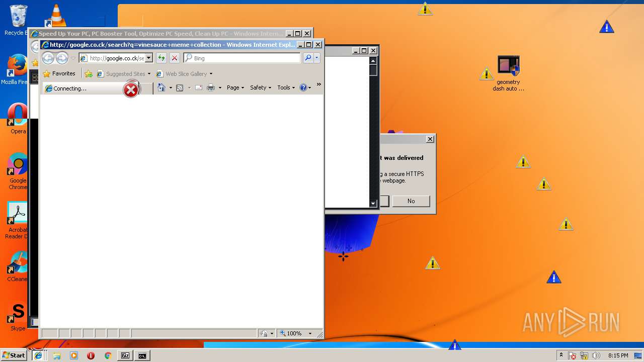
Task: Open the recent pages dropdown beside Forward
Action: tap(73, 58)
